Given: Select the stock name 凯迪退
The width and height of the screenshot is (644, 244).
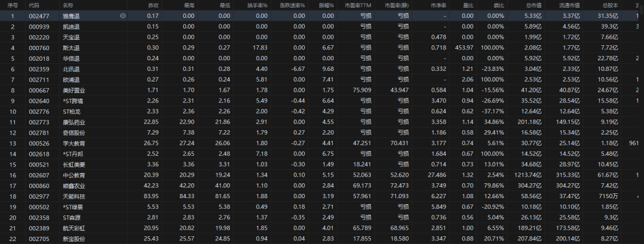Looking at the screenshot, I should tap(71, 27).
